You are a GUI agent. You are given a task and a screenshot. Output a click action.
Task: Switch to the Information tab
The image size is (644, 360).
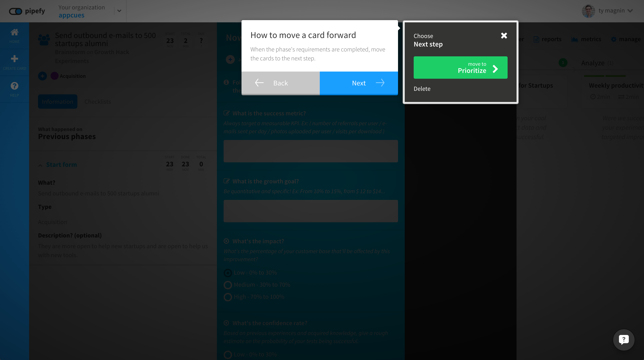click(x=57, y=102)
